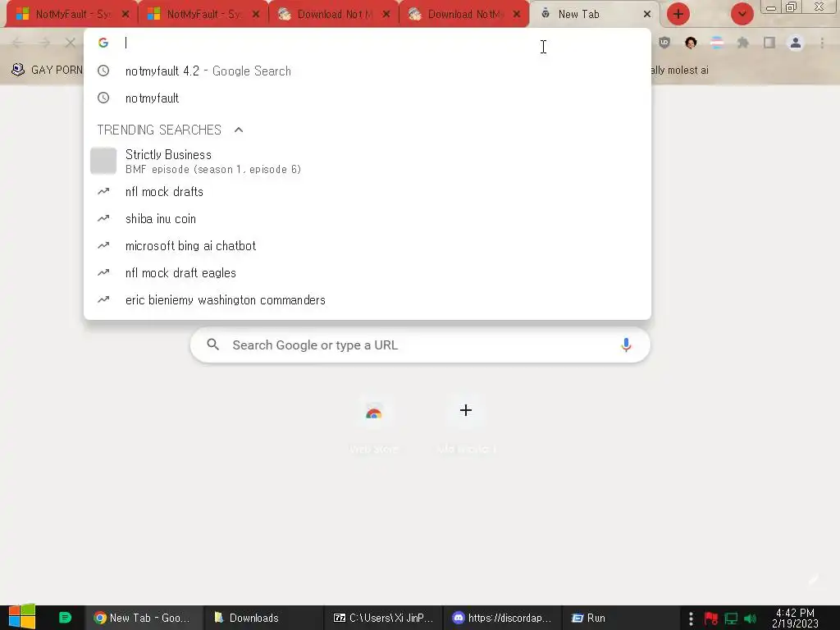The width and height of the screenshot is (840, 630).
Task: Open the uBlock Origin extension icon
Action: tap(664, 43)
